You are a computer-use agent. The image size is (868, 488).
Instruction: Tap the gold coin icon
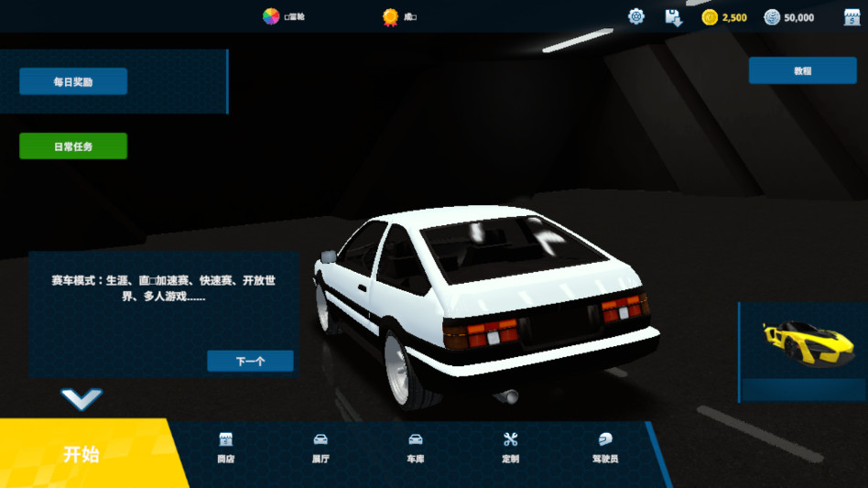(709, 17)
